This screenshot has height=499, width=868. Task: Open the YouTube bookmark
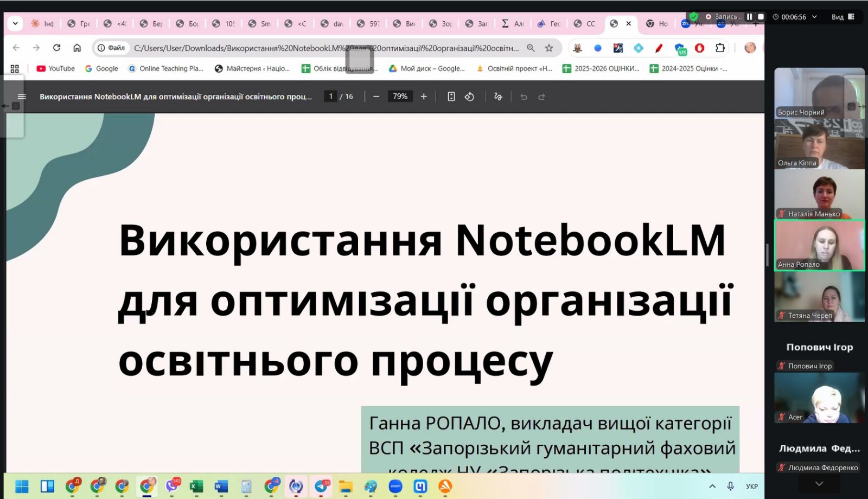[55, 69]
